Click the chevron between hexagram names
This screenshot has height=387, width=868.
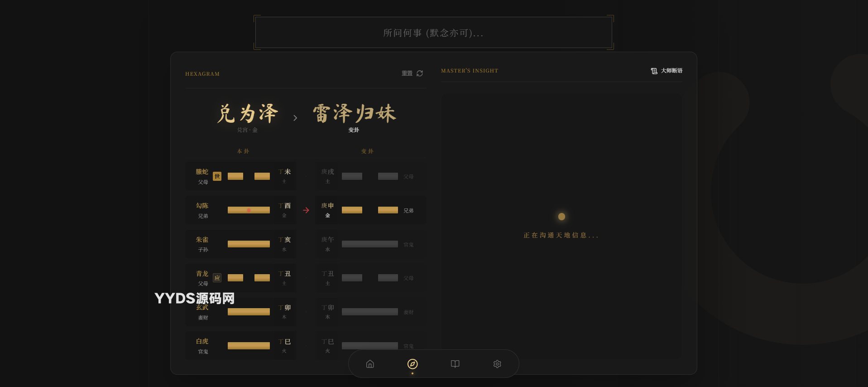click(x=295, y=118)
